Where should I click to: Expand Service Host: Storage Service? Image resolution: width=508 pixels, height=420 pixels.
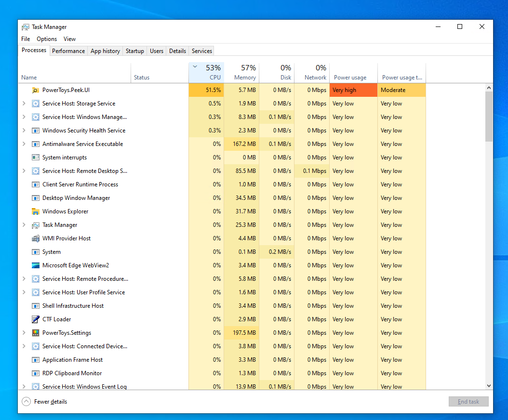pyautogui.click(x=23, y=103)
